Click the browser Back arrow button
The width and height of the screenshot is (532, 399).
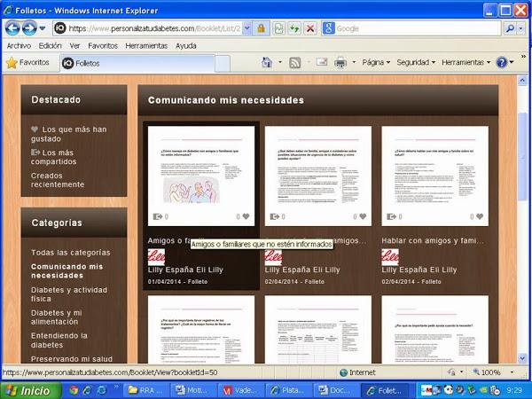pos(13,28)
